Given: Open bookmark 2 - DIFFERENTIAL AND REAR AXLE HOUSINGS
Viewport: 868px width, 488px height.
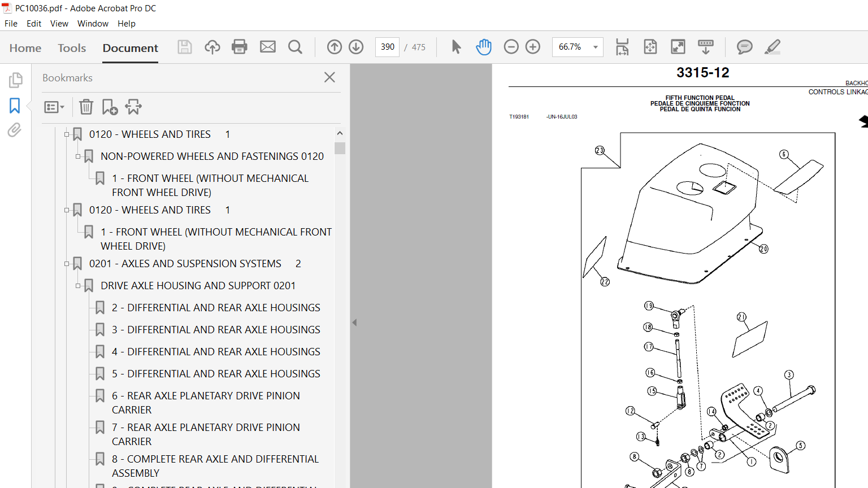Looking at the screenshot, I should click(x=216, y=308).
